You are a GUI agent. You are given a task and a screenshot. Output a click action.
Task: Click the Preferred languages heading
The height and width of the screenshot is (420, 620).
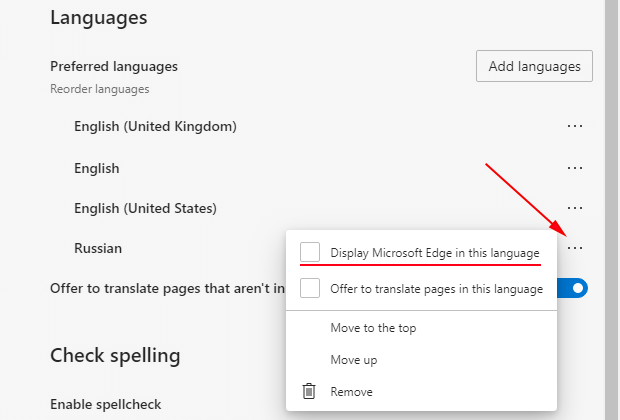click(114, 66)
